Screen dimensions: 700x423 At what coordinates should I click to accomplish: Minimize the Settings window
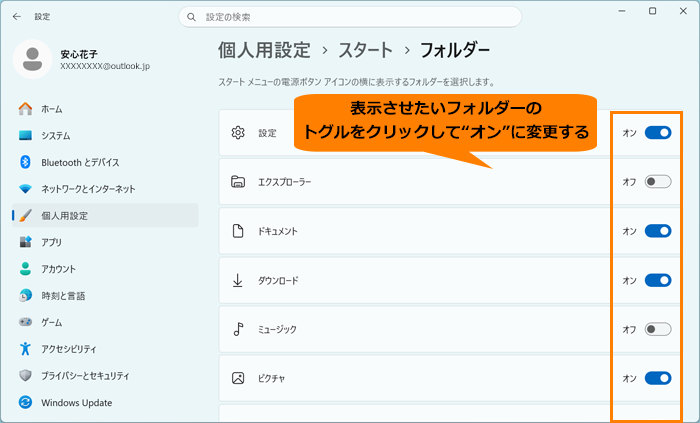click(621, 11)
